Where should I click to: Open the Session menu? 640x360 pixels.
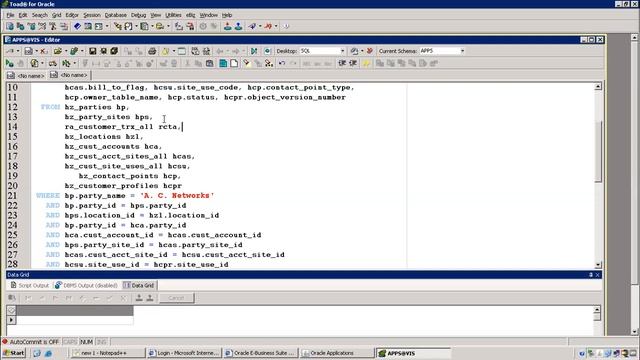[x=92, y=15]
